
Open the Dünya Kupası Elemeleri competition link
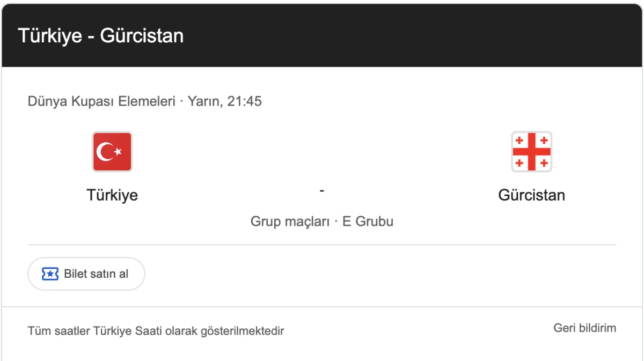coord(101,101)
